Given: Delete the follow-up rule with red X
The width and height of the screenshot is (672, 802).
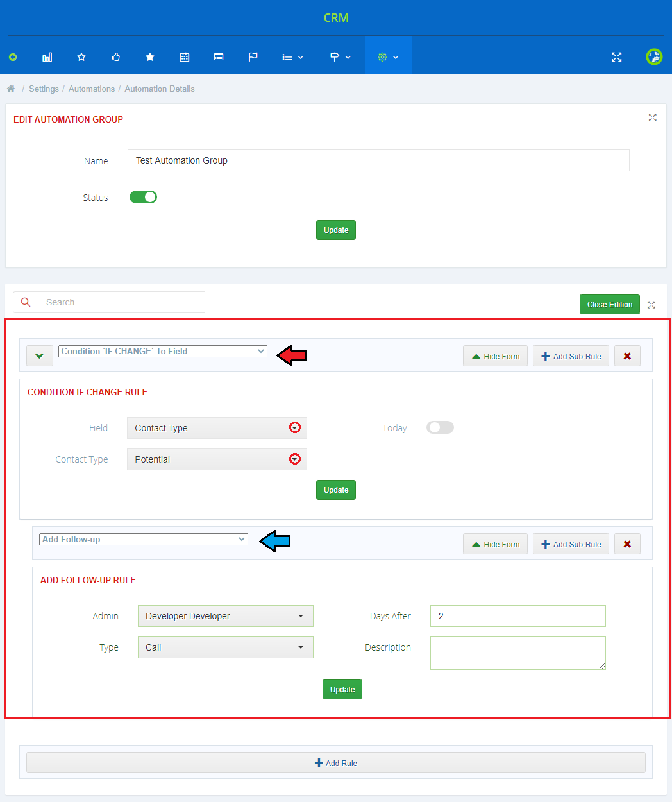Looking at the screenshot, I should pos(627,544).
